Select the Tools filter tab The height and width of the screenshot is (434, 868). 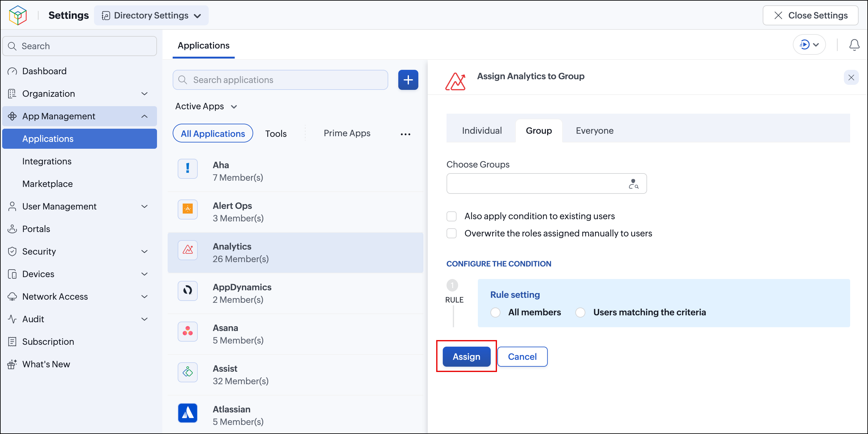276,134
